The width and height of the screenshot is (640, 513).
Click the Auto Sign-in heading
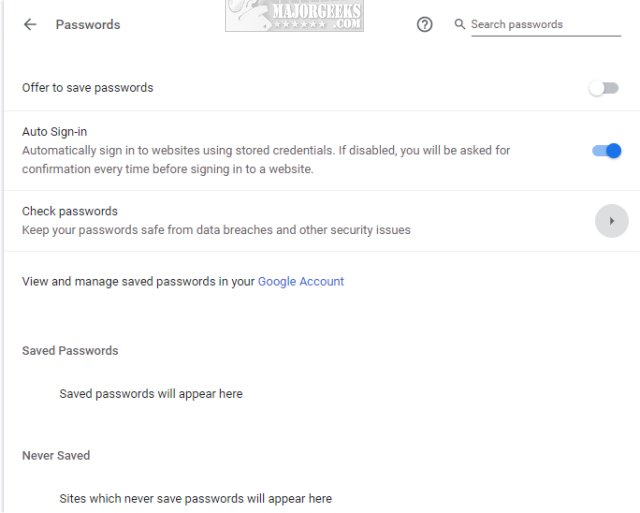coord(54,132)
